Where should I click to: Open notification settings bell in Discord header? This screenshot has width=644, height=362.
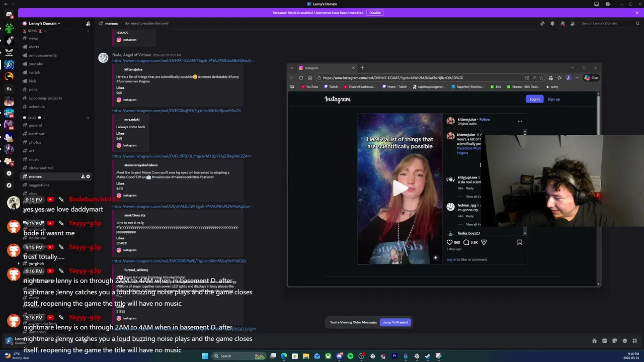(x=552, y=23)
